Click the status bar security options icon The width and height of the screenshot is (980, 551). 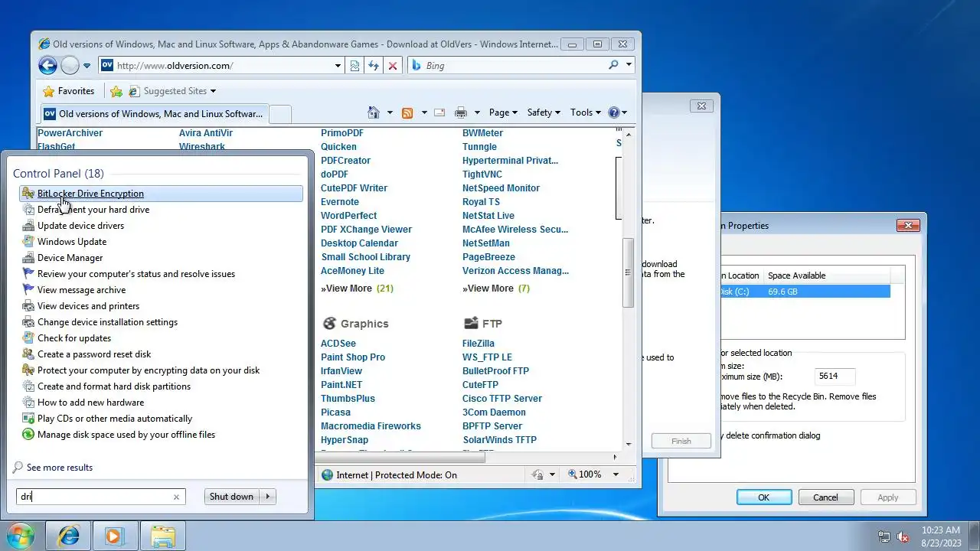(x=538, y=474)
